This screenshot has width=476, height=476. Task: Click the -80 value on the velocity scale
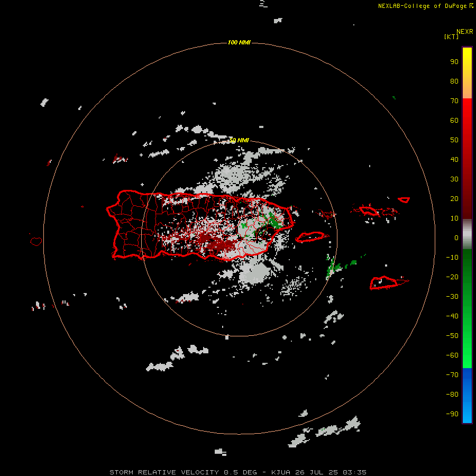[452, 395]
